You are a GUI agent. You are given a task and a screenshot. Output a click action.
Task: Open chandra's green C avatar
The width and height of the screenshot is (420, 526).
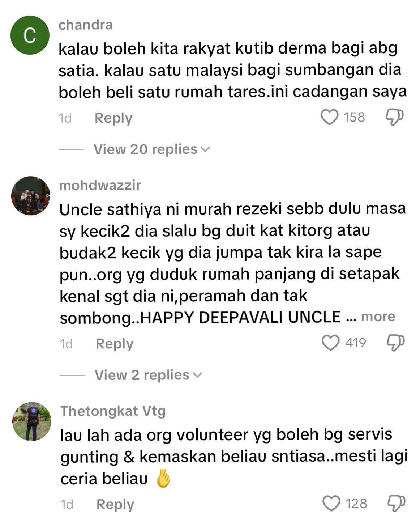tap(30, 35)
